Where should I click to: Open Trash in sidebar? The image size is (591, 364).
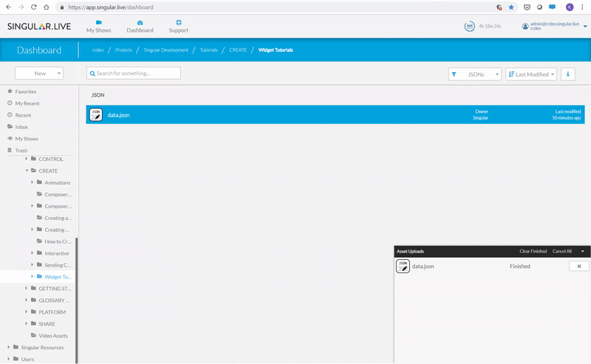tap(18, 151)
